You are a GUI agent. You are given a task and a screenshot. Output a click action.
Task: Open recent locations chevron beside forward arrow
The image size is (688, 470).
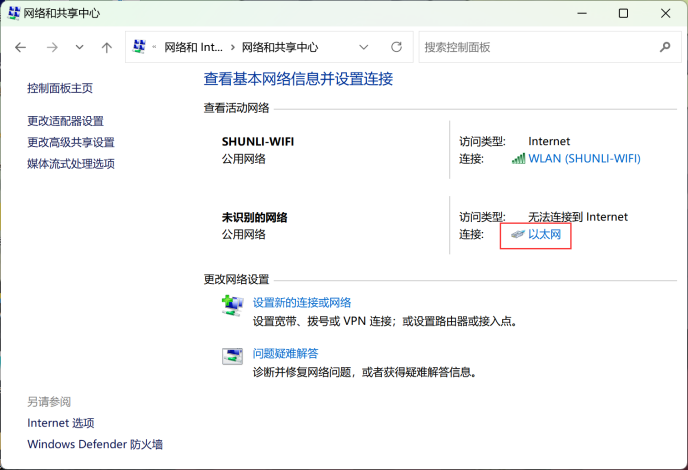[x=79, y=47]
